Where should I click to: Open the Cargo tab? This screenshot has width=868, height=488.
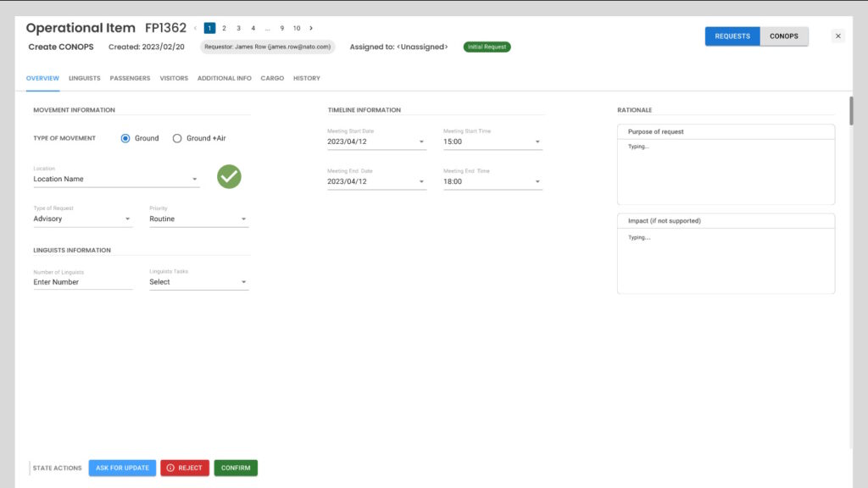pyautogui.click(x=272, y=78)
